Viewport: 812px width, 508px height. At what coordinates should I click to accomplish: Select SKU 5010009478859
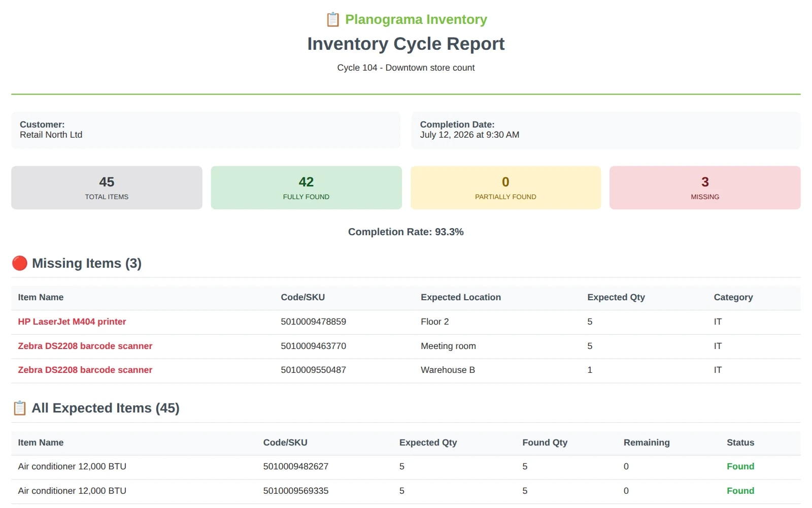tap(314, 322)
